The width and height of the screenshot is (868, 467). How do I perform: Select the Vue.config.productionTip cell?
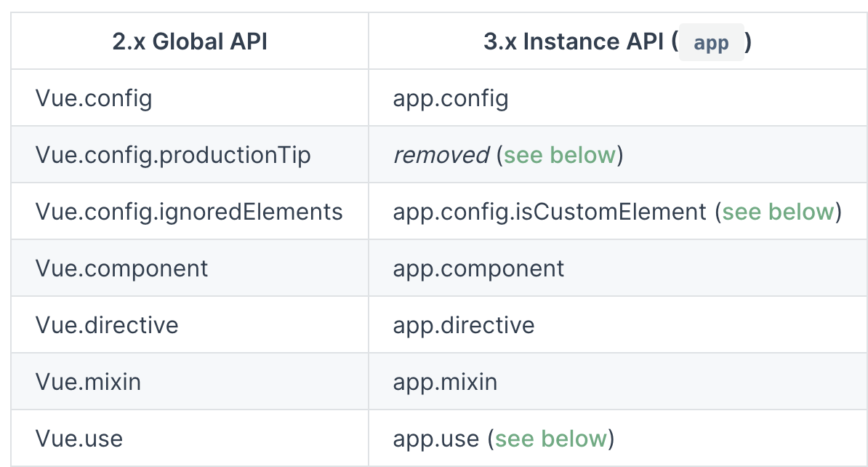click(x=190, y=154)
